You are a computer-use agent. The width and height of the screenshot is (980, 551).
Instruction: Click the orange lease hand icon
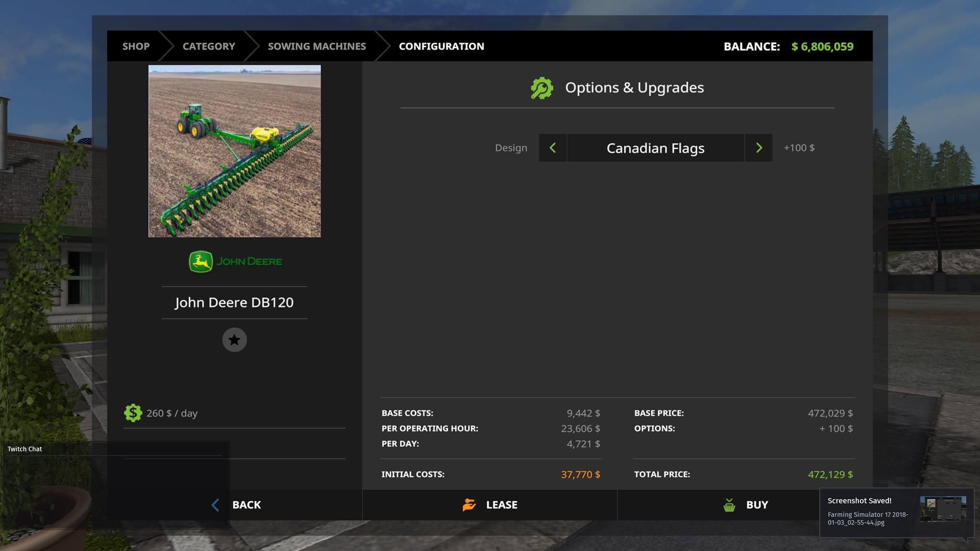pos(469,505)
